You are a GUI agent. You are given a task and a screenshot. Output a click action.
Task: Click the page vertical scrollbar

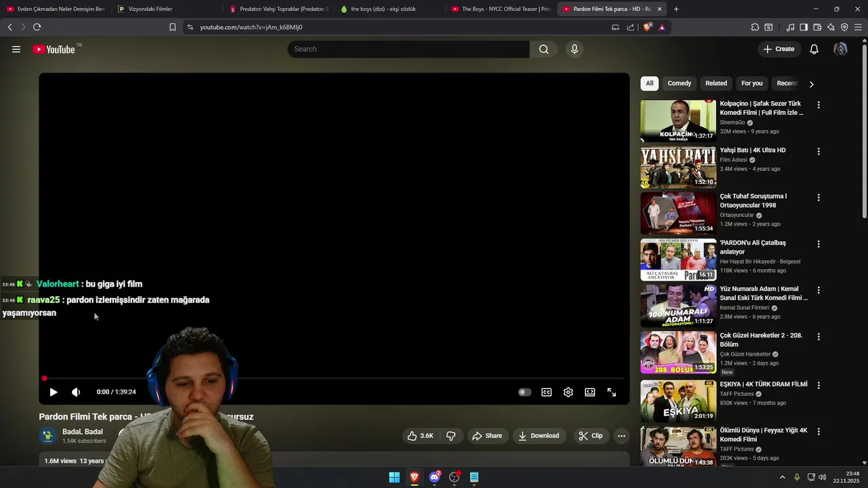pos(864,130)
